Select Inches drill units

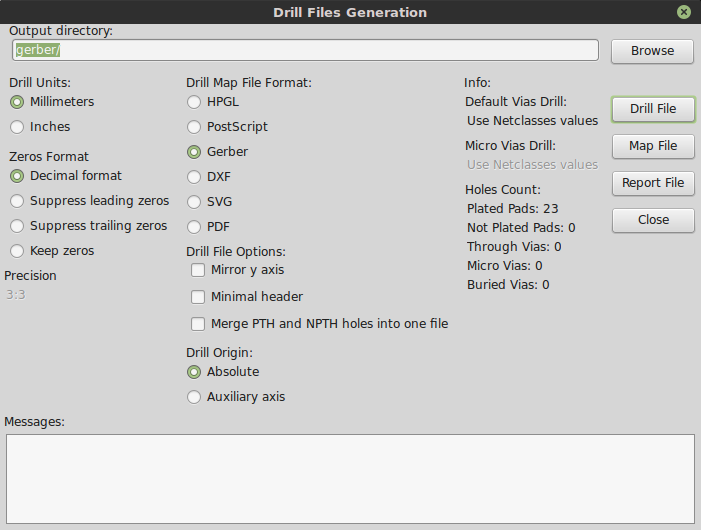pos(17,127)
